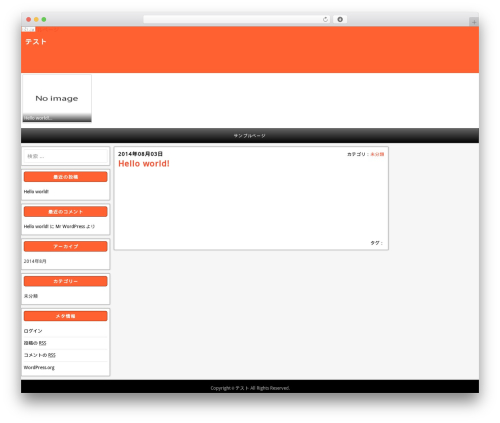Click the タグ label in the post

[x=376, y=243]
